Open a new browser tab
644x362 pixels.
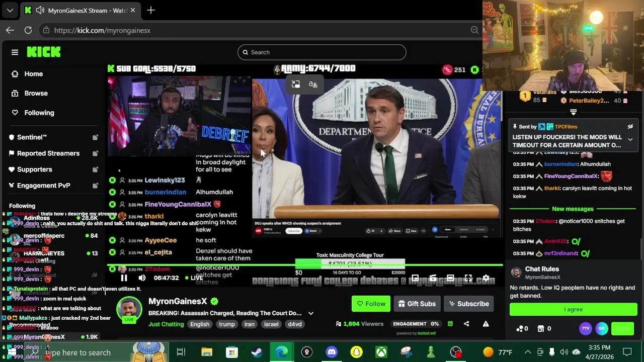pyautogui.click(x=151, y=10)
